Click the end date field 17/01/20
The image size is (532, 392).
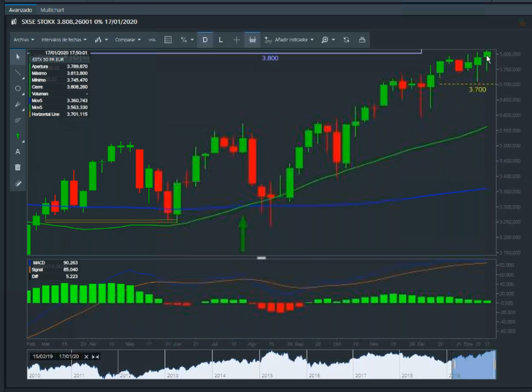[69, 356]
